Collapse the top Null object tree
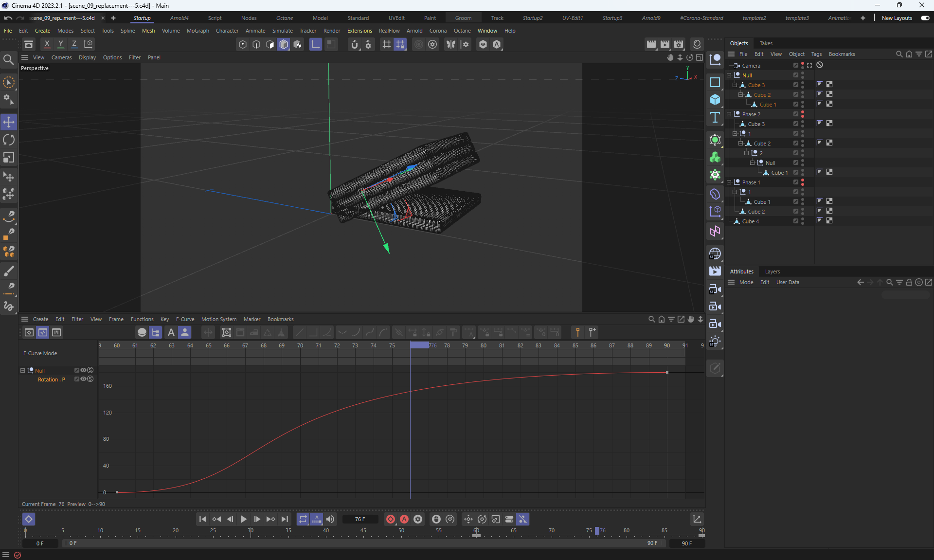The width and height of the screenshot is (934, 560). point(729,75)
